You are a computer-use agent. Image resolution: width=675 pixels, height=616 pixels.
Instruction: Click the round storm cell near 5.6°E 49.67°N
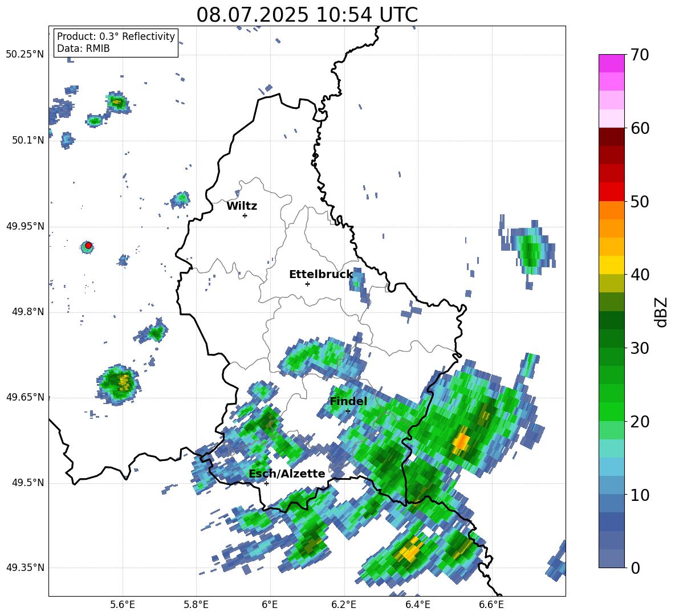119,384
